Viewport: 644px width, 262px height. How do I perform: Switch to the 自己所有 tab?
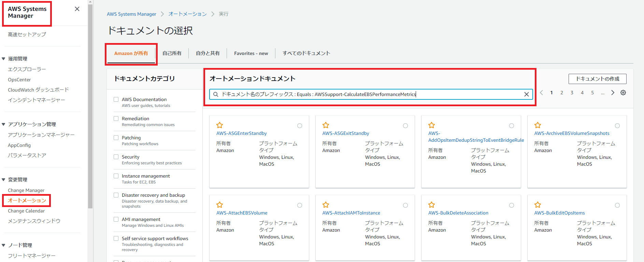click(x=172, y=53)
